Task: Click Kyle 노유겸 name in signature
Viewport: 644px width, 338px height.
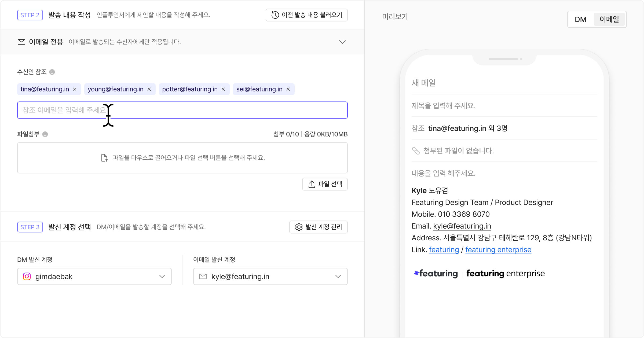Action: [x=430, y=191]
